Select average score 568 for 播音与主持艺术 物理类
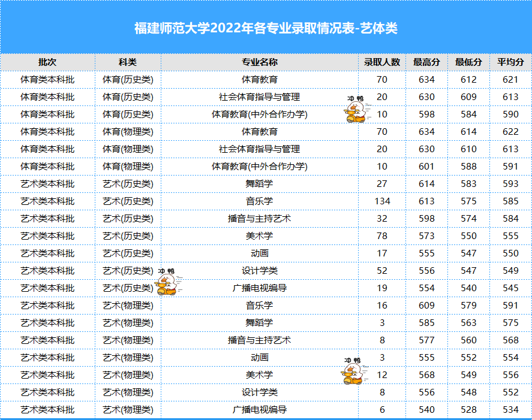The width and height of the screenshot is (532, 420). [510, 340]
